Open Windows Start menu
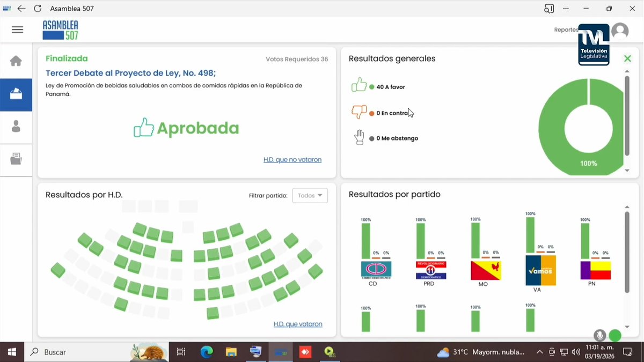 [12, 352]
